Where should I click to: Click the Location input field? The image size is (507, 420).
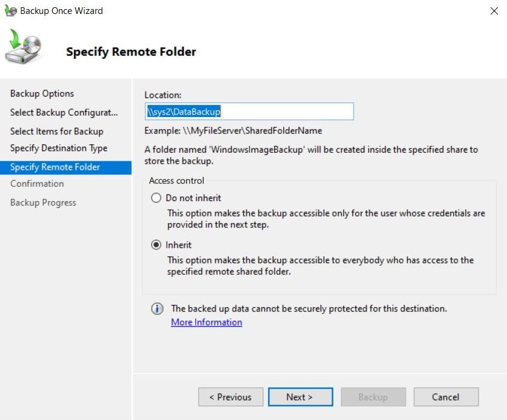[249, 112]
